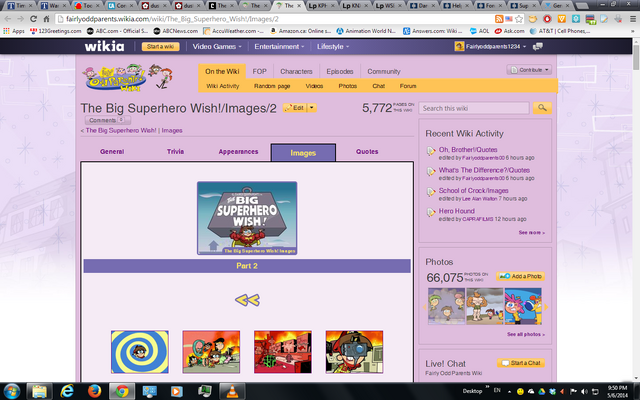Select the Images tab

pyautogui.click(x=303, y=153)
